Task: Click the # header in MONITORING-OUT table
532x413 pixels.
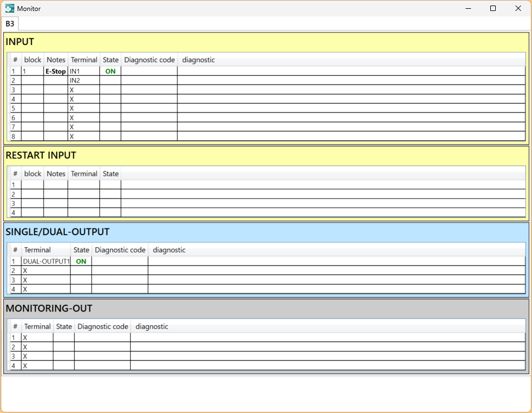Action: click(x=15, y=327)
